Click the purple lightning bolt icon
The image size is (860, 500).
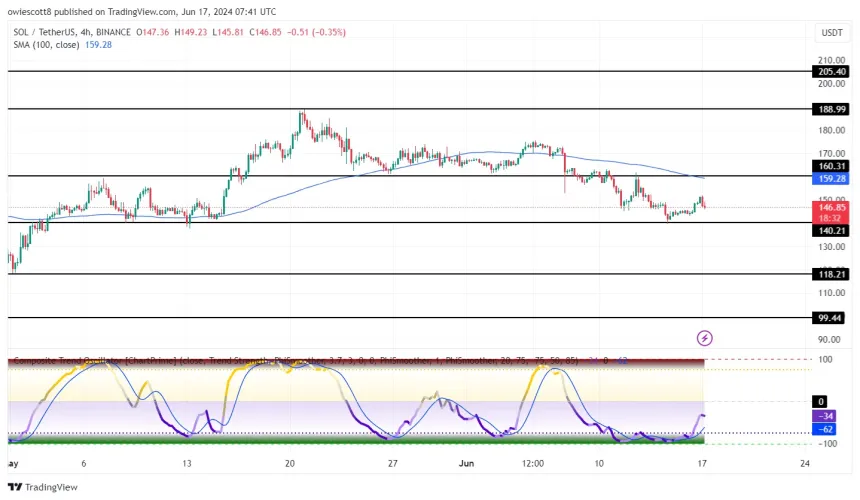704,339
